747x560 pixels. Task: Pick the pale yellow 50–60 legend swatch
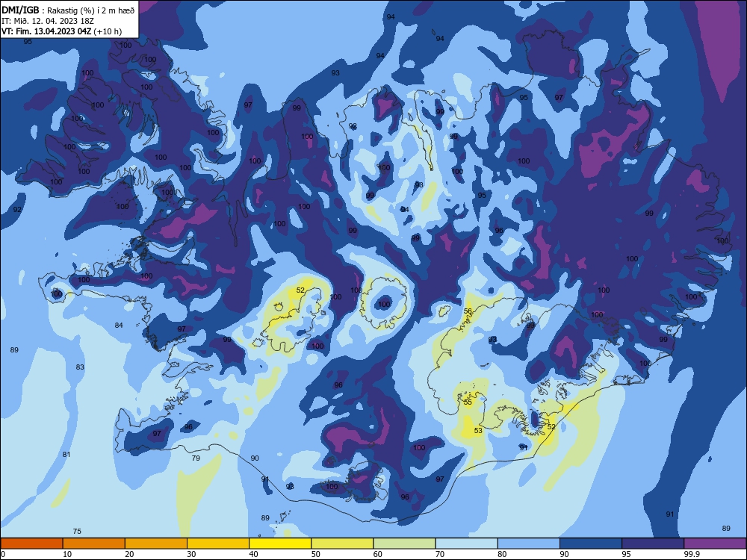(342, 544)
